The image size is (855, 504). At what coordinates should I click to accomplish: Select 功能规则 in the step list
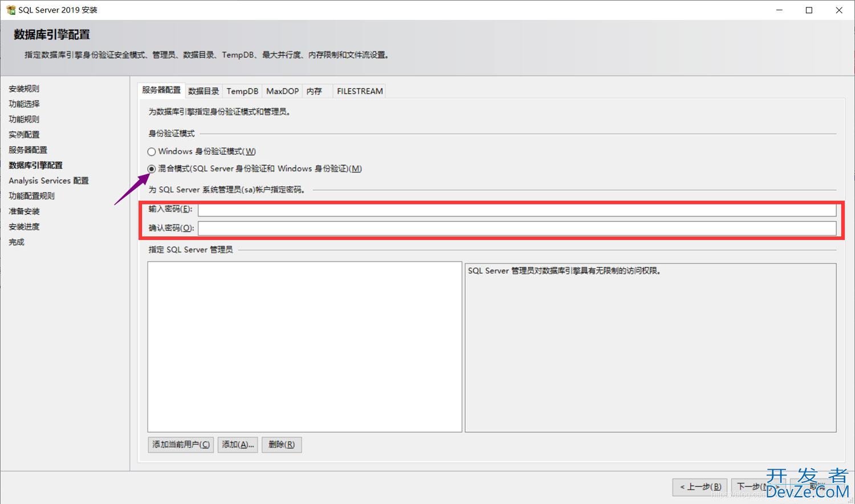coord(24,120)
